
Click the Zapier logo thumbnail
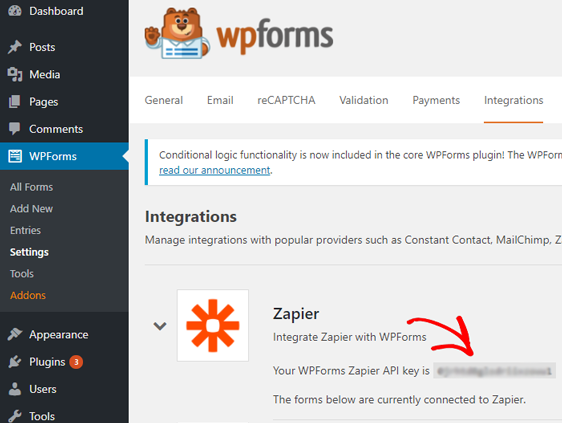coord(213,325)
